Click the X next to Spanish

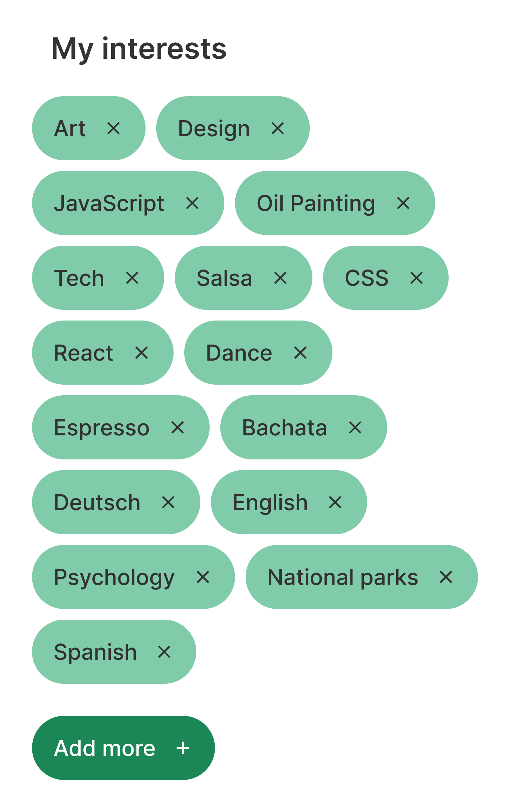coord(164,652)
